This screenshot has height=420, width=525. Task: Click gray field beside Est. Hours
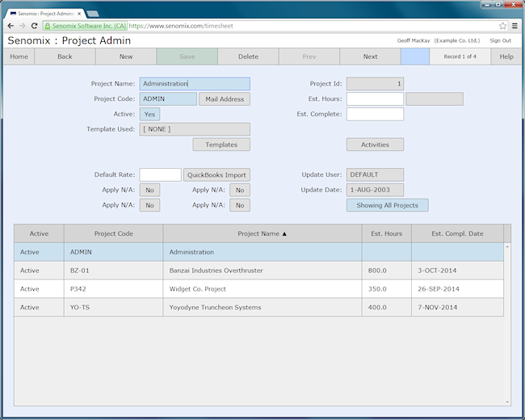pos(435,99)
